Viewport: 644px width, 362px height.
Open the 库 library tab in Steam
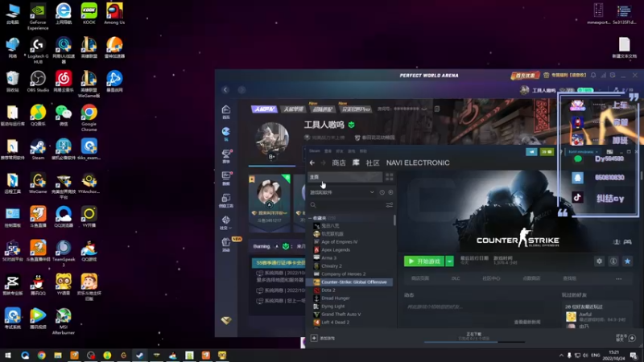tap(356, 163)
